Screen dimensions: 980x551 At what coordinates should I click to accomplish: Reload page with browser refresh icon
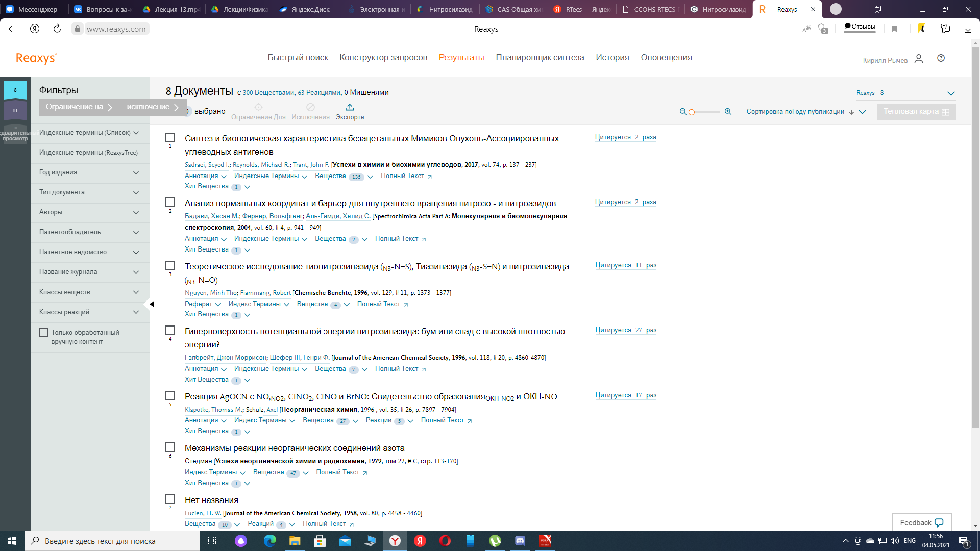tap(57, 29)
